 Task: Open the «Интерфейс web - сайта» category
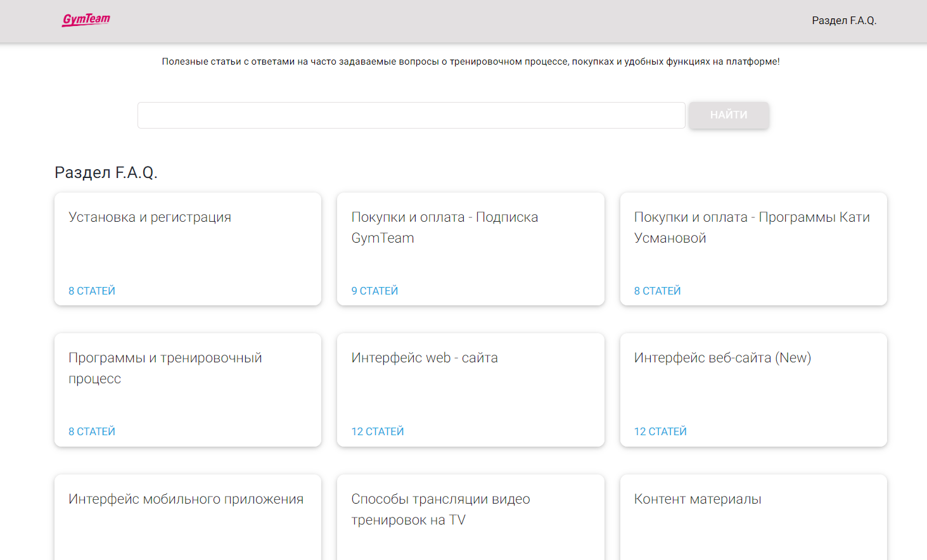tap(425, 357)
